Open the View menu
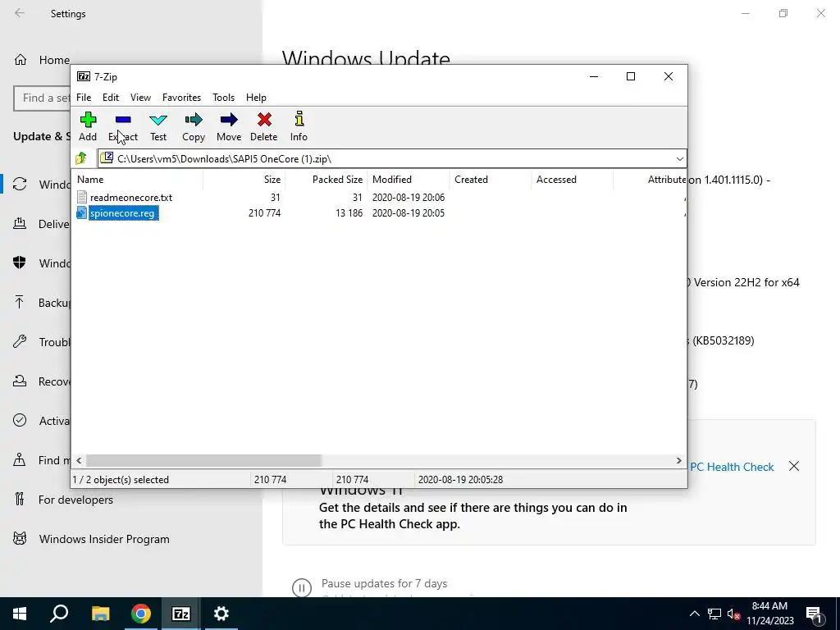Viewport: 840px width, 630px height. pyautogui.click(x=140, y=98)
